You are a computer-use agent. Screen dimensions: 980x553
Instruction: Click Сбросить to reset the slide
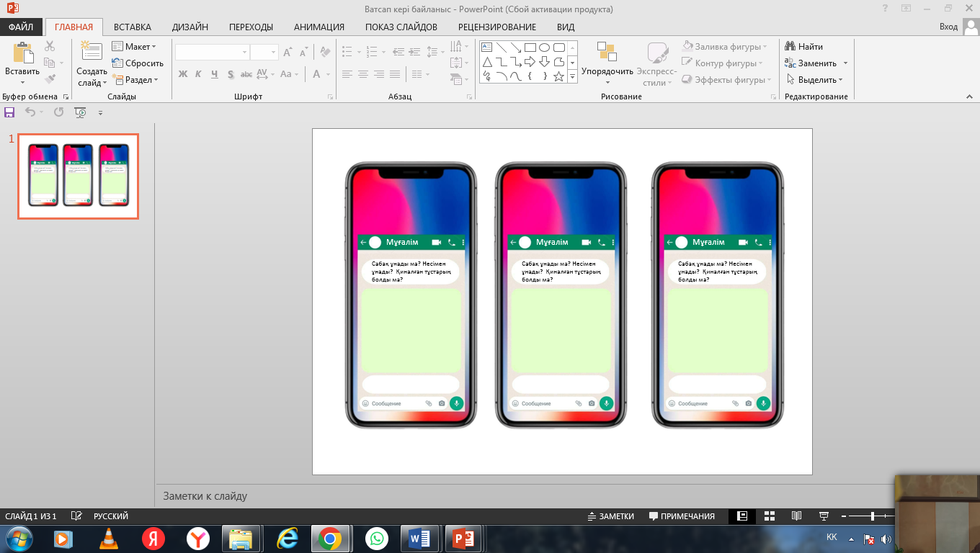pyautogui.click(x=138, y=63)
